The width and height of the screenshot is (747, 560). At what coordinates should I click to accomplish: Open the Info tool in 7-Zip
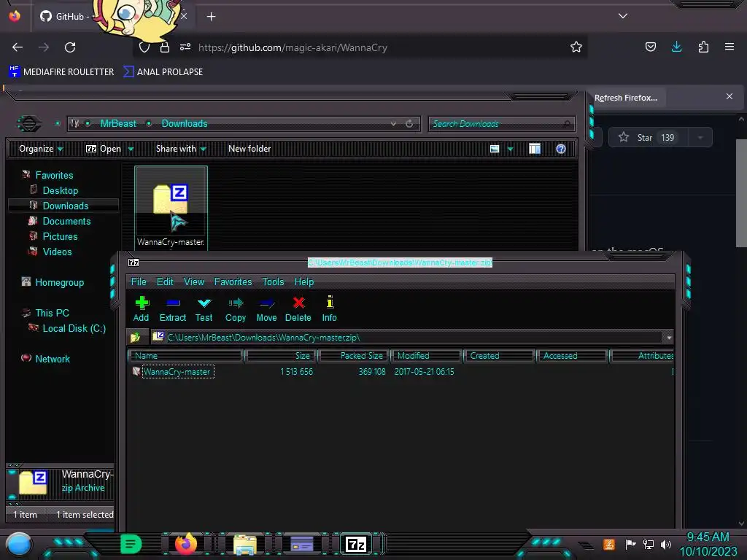329,308
